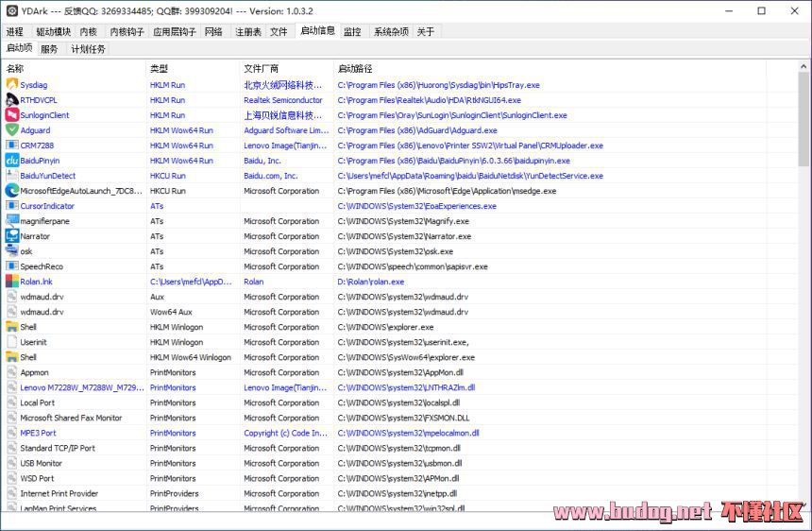Click the Sysdiag startup entry icon
The width and height of the screenshot is (812, 531).
click(12, 85)
